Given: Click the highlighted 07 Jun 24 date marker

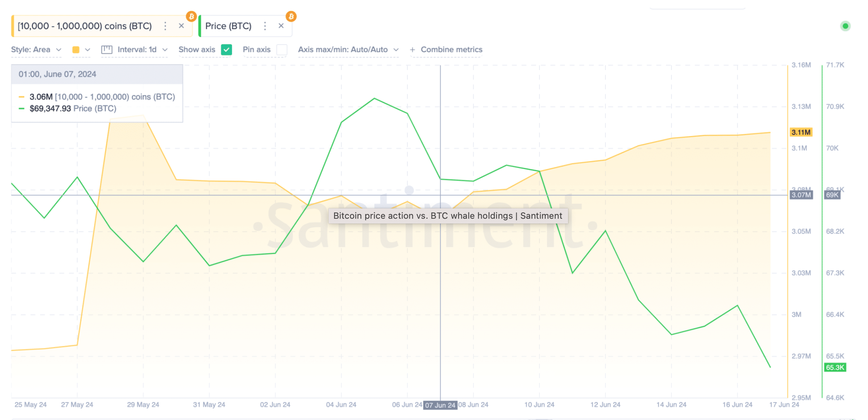Looking at the screenshot, I should click(440, 405).
